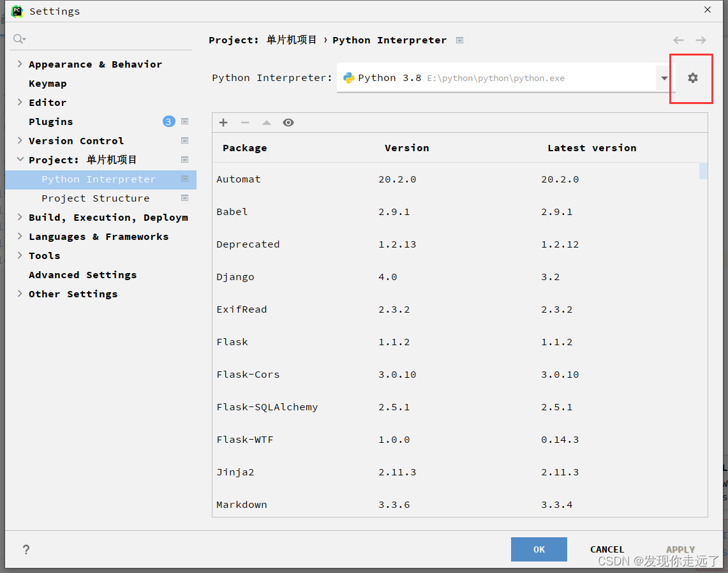Image resolution: width=728 pixels, height=573 pixels.
Task: Click the minus icon to uninstall package
Action: (x=244, y=123)
